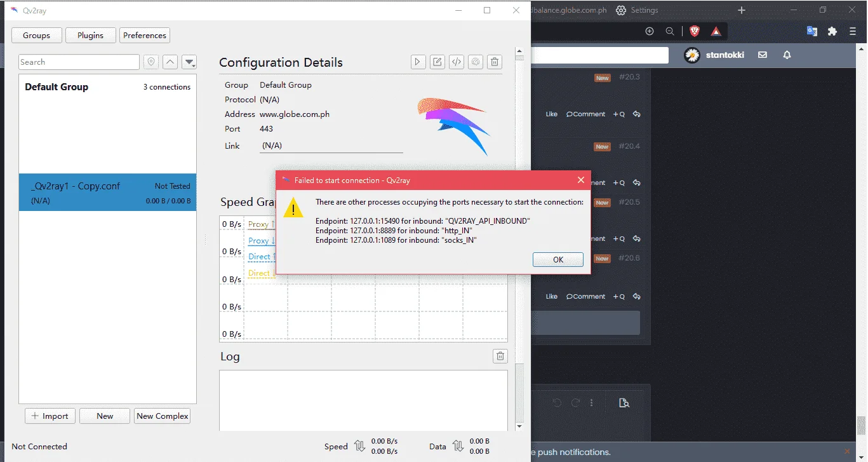The image size is (868, 462).
Task: Click Like on the post #20.3
Action: 551,114
